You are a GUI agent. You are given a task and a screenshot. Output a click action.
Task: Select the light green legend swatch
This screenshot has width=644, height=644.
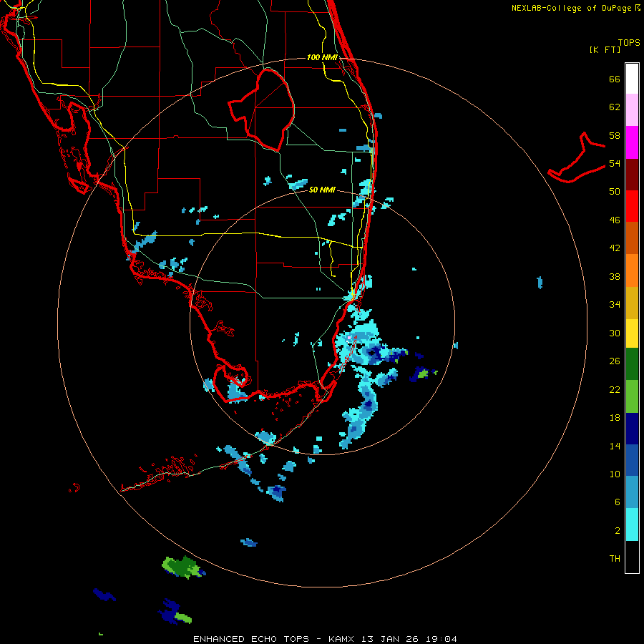pos(632,396)
